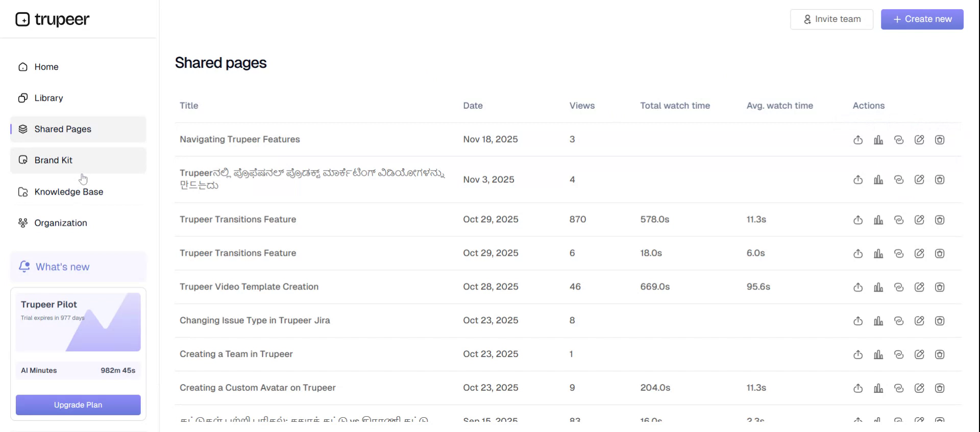The height and width of the screenshot is (432, 980).
Task: Click edit icon for Changing Issue Type row
Action: [x=919, y=321]
